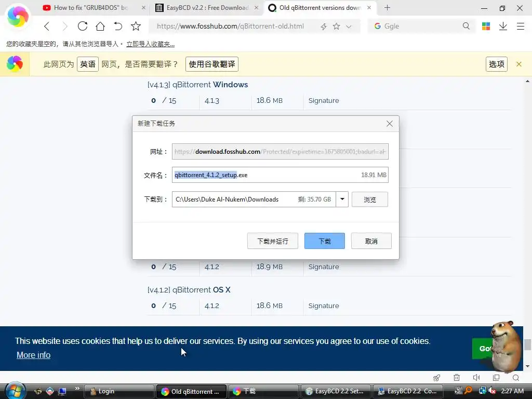
Task: Click the 网址 URL field
Action: 280,151
